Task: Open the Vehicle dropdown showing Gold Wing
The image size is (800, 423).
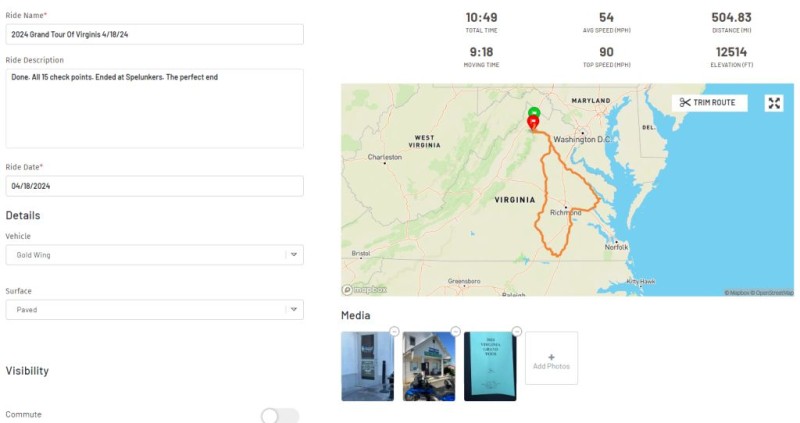Action: 154,255
